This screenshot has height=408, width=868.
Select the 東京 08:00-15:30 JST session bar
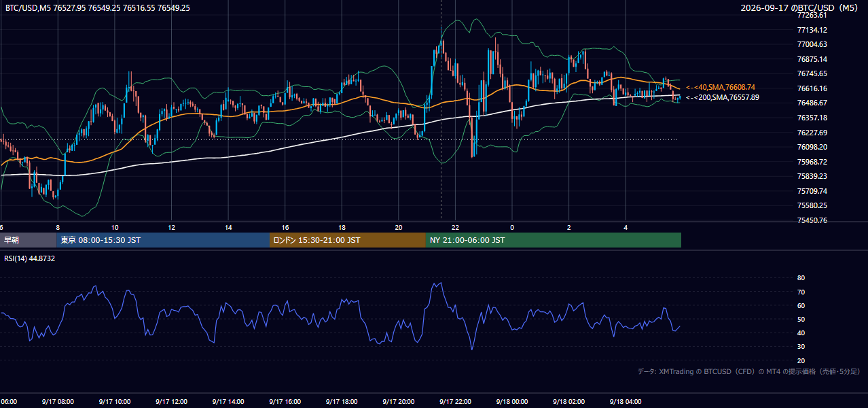(163, 240)
